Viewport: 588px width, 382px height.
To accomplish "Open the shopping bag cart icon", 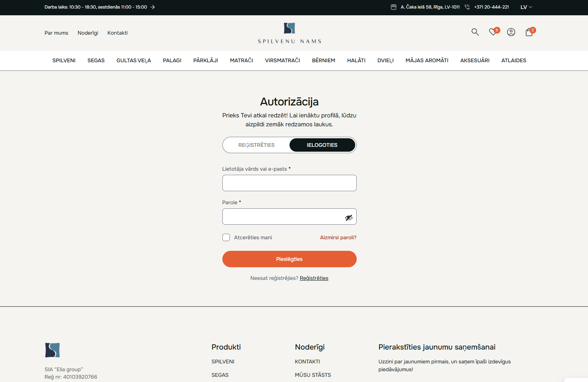I will [x=529, y=32].
